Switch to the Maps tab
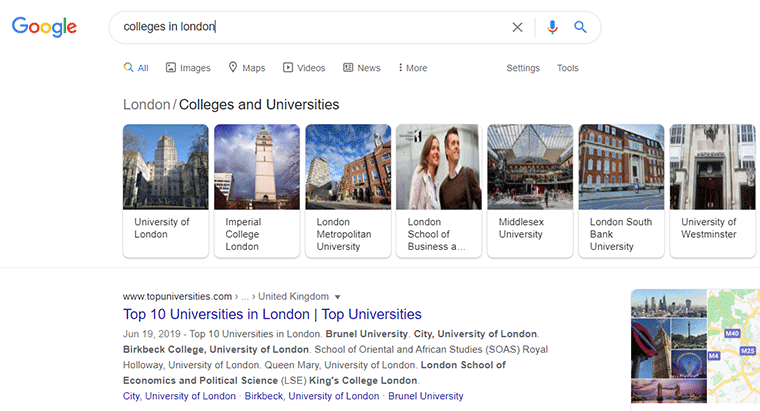The height and width of the screenshot is (411, 760). (x=247, y=68)
